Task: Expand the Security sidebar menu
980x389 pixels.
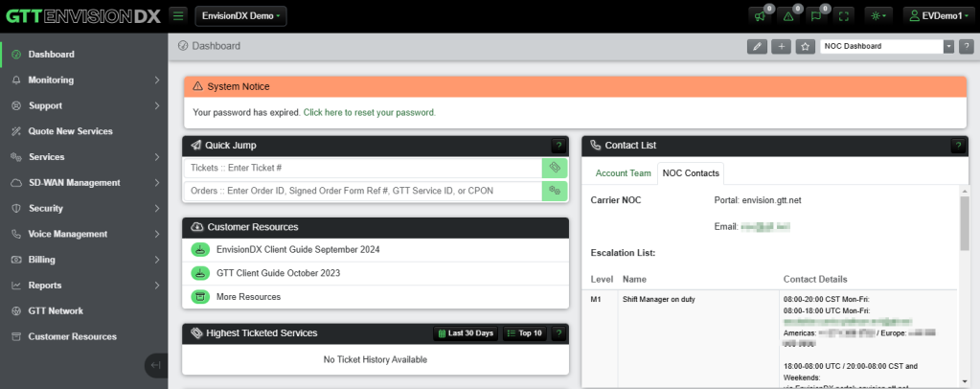Action: [84, 208]
